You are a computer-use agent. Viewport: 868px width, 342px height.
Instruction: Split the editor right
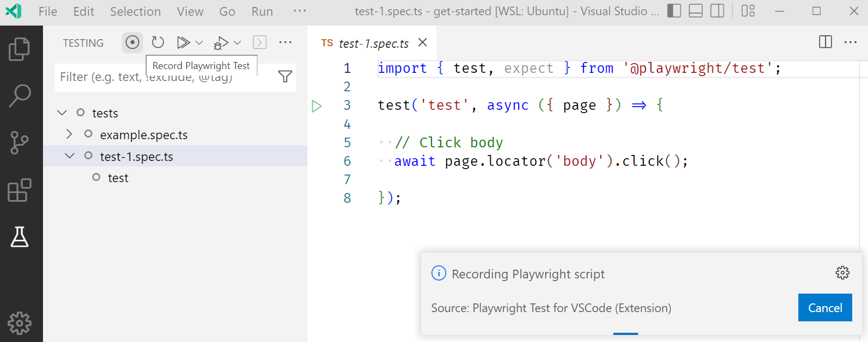pyautogui.click(x=825, y=42)
